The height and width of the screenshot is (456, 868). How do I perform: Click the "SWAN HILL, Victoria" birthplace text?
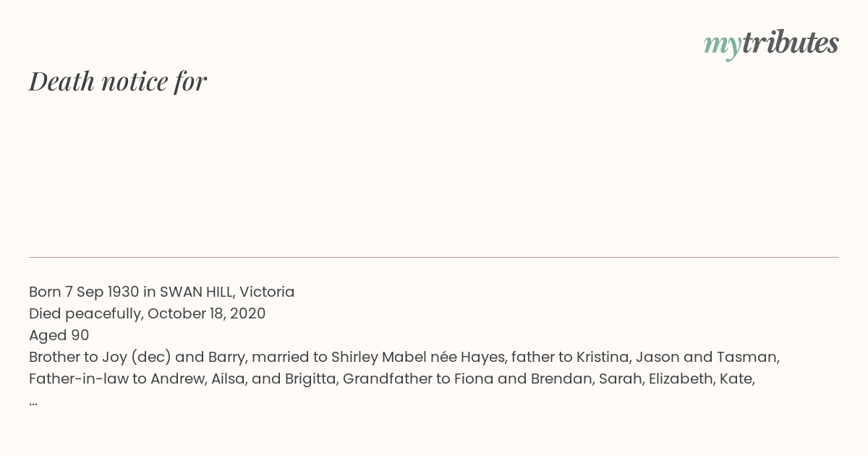click(227, 292)
